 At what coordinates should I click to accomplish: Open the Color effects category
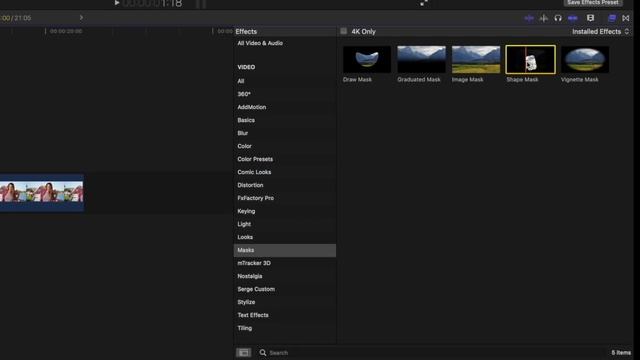tap(244, 146)
